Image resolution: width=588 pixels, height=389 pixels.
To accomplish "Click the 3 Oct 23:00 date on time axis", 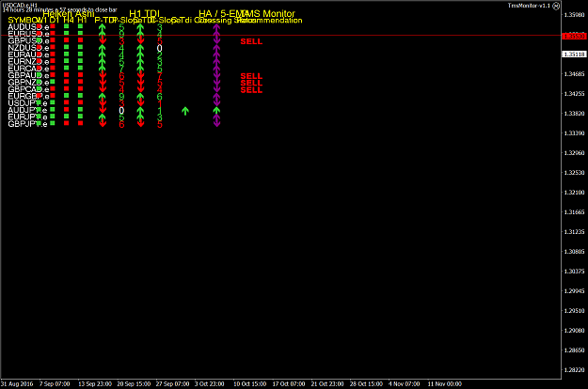I will coord(209,384).
